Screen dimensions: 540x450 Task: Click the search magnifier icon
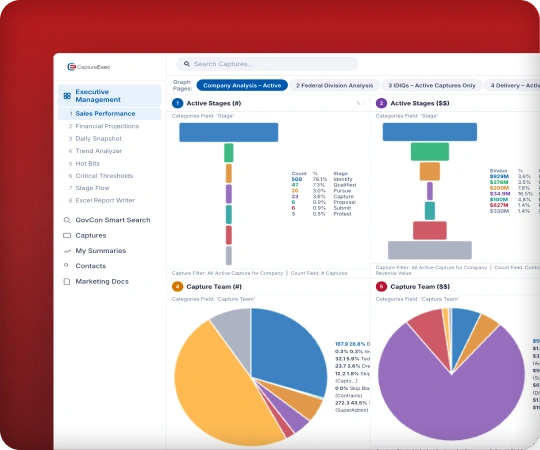pyautogui.click(x=187, y=64)
